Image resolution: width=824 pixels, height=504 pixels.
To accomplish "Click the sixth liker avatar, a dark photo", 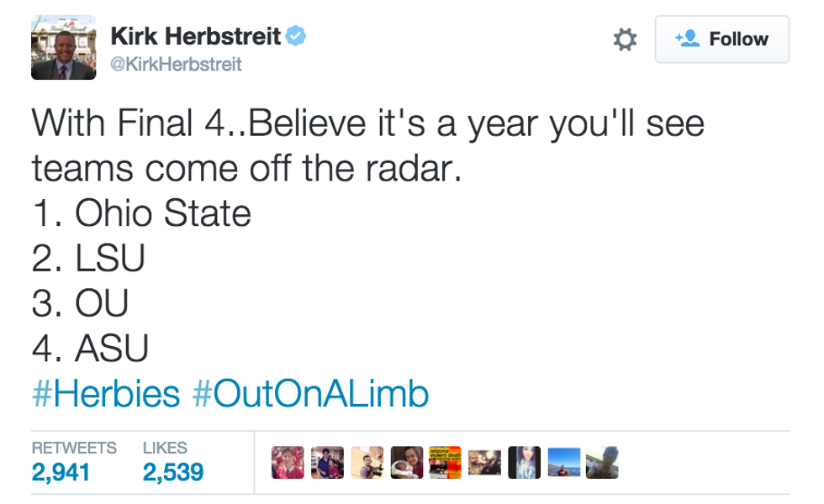I will pos(484,462).
